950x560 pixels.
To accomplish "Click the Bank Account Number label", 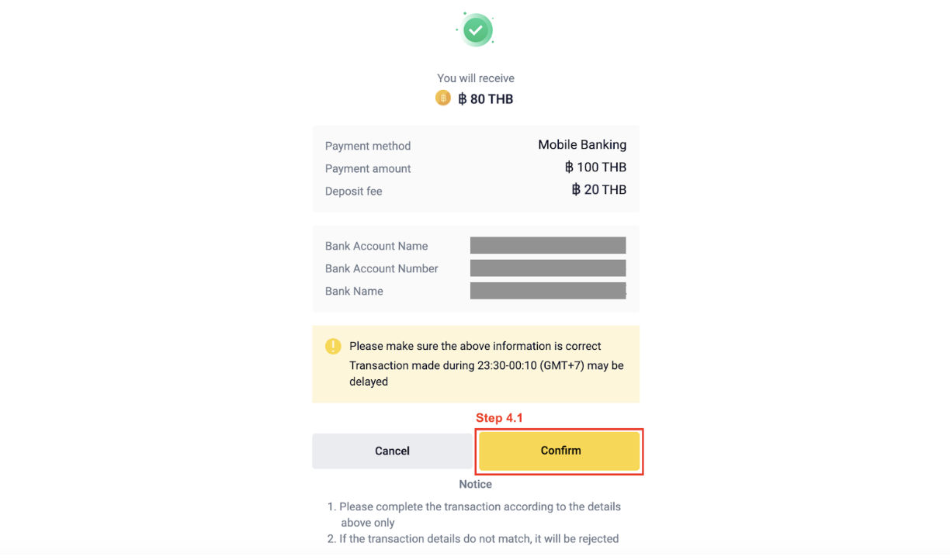I will click(x=382, y=268).
